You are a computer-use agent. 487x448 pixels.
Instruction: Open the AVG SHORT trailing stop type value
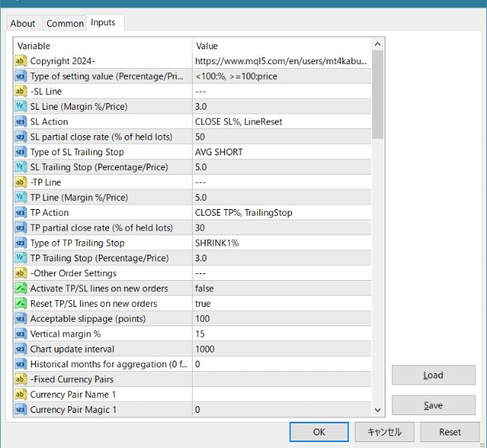coord(282,152)
